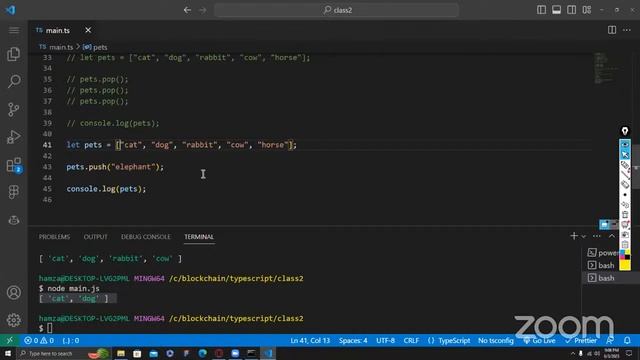Click Ln 41, Col 13 cursor position
The image size is (640, 360).
tap(310, 340)
